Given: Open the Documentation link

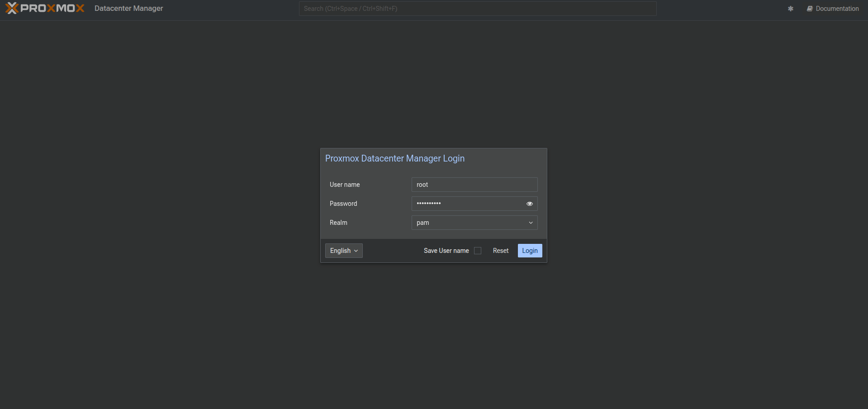Looking at the screenshot, I should click(833, 9).
